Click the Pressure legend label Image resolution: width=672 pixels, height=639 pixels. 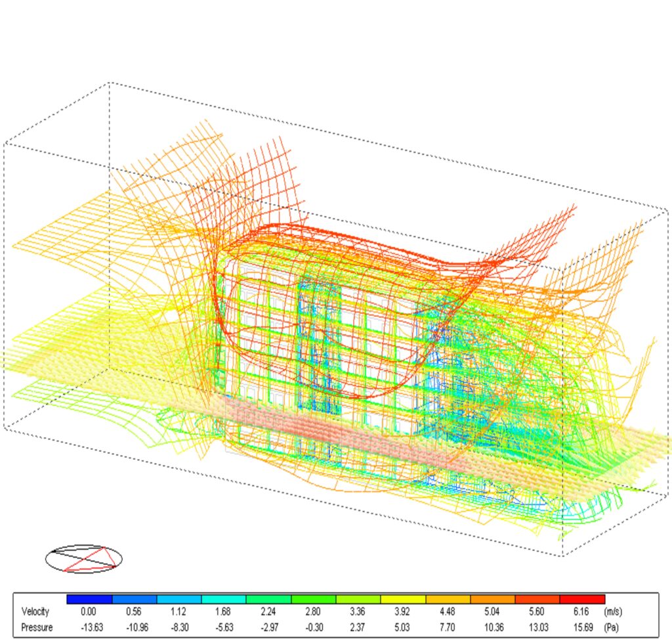tap(37, 627)
